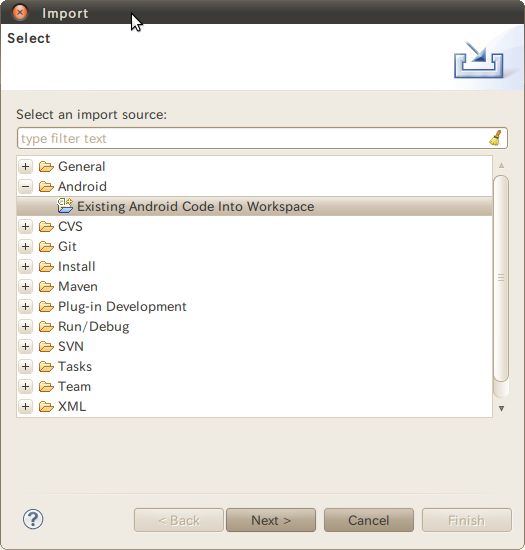Screen dimensions: 525x550
Task: Click the XML folder icon
Action: coord(46,407)
